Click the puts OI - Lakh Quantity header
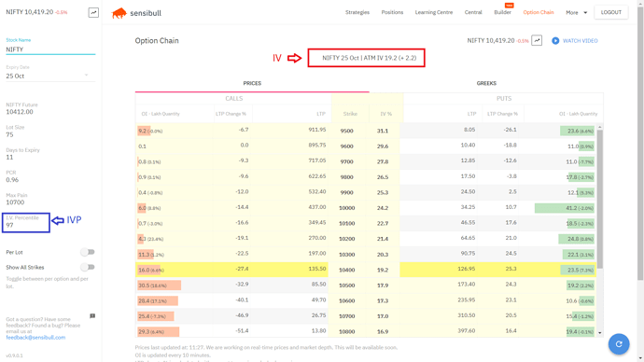644x362 pixels. tap(578, 114)
